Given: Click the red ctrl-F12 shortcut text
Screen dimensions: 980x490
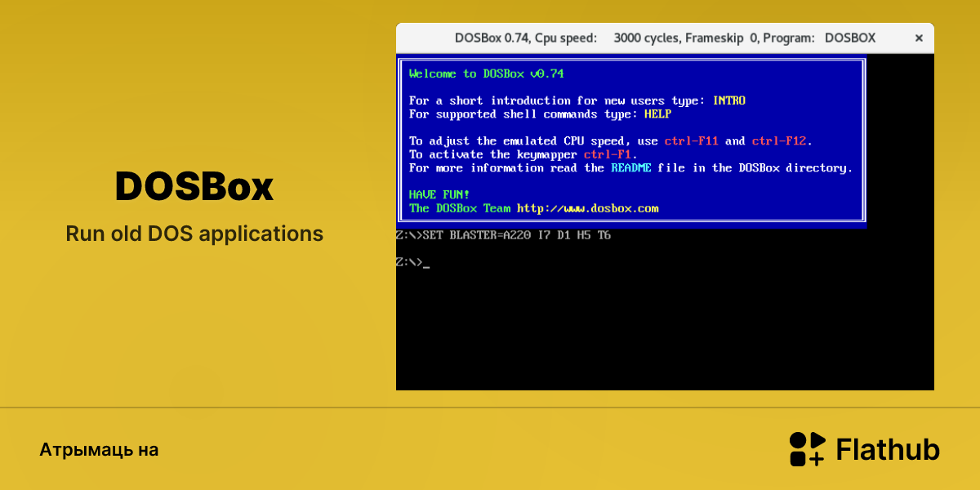Looking at the screenshot, I should 779,141.
